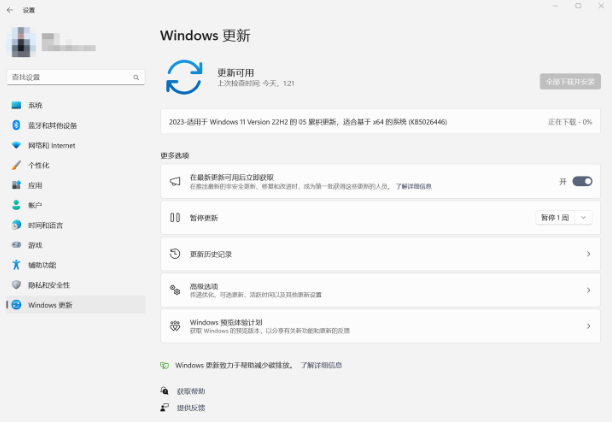The width and height of the screenshot is (612, 422).
Task: Open 蓝牙和其他设备 settings category
Action: click(76, 125)
